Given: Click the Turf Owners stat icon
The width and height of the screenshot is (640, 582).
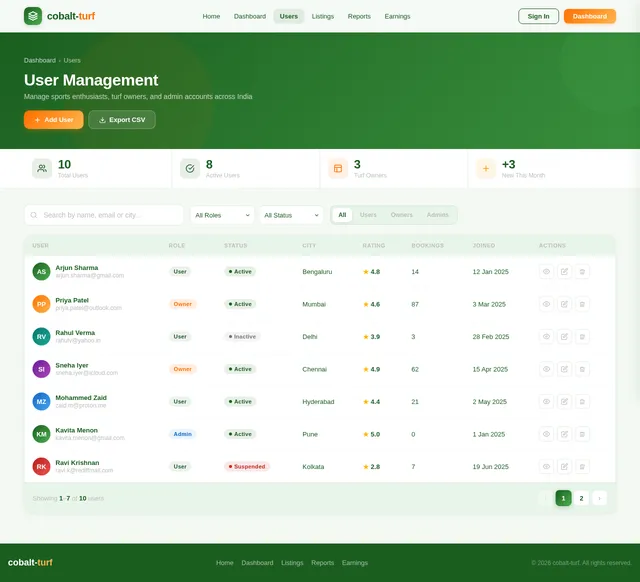Looking at the screenshot, I should coord(338,168).
